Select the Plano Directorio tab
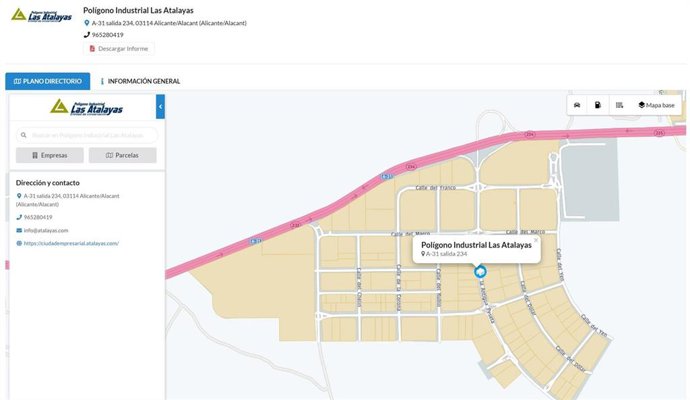Screen dimensions: 690x400 click(47, 81)
